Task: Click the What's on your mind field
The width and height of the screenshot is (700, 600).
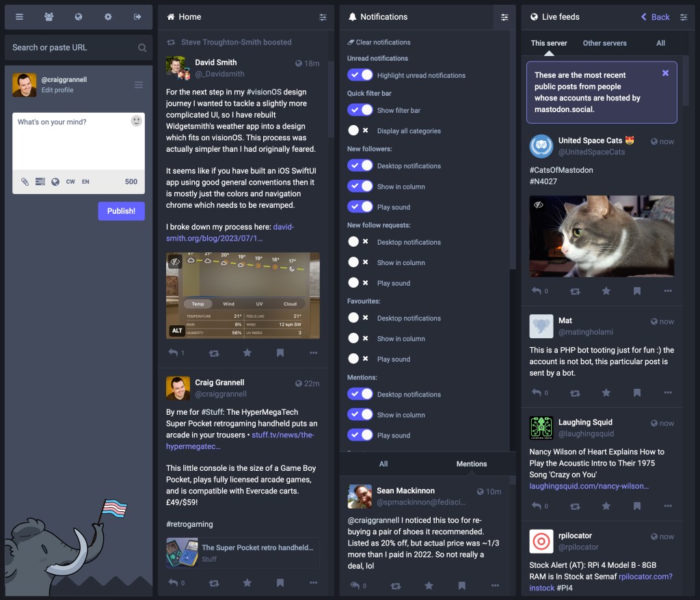Action: tap(79, 141)
